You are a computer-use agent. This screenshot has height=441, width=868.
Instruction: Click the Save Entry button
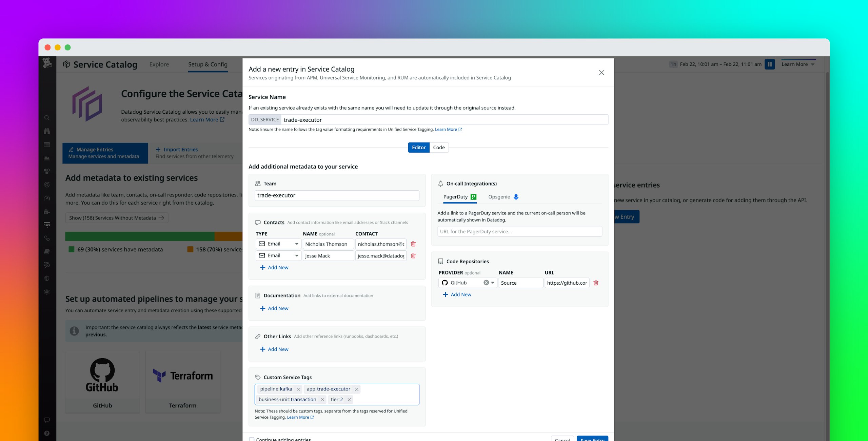click(x=592, y=439)
